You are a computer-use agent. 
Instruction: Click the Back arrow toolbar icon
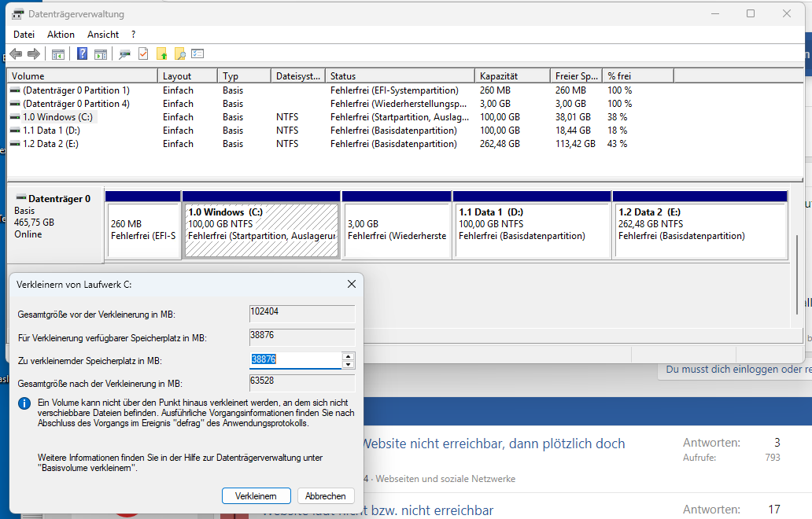16,53
